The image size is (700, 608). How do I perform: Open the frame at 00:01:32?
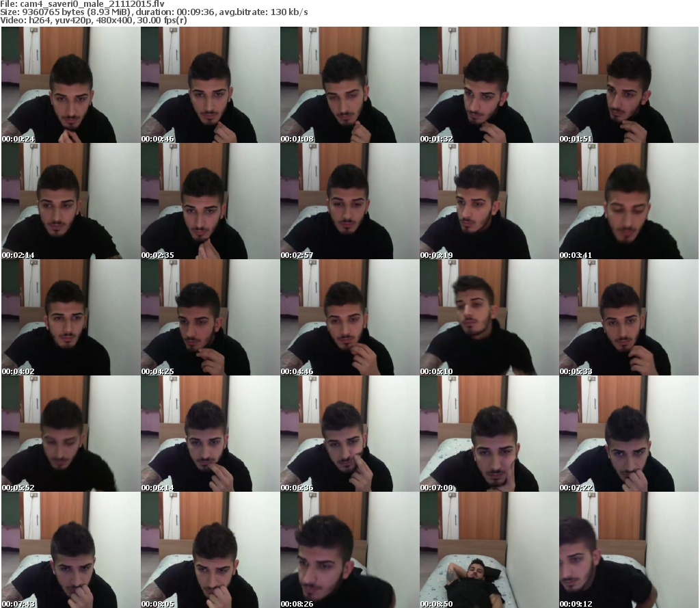(489, 85)
